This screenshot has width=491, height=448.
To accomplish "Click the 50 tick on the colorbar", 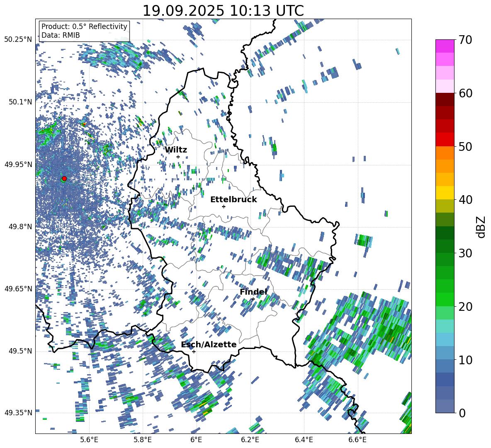I will [x=465, y=146].
